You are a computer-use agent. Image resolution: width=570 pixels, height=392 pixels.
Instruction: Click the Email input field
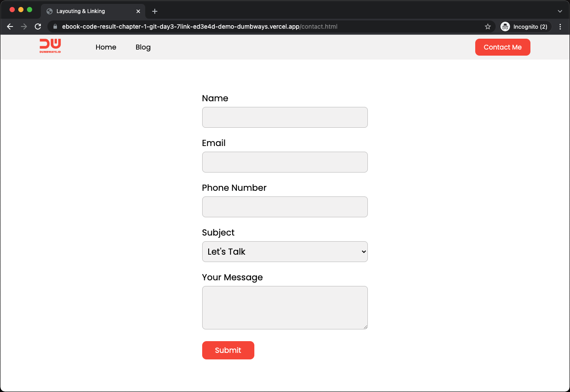click(285, 162)
